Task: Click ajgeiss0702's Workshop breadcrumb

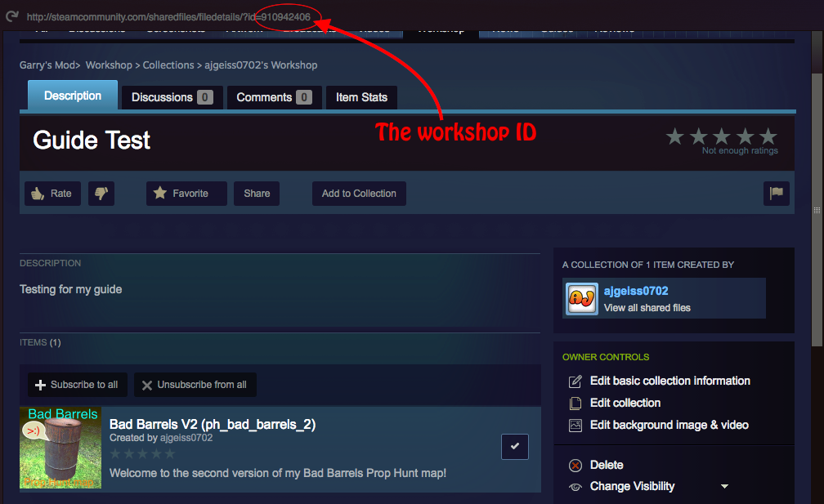Action: (261, 65)
